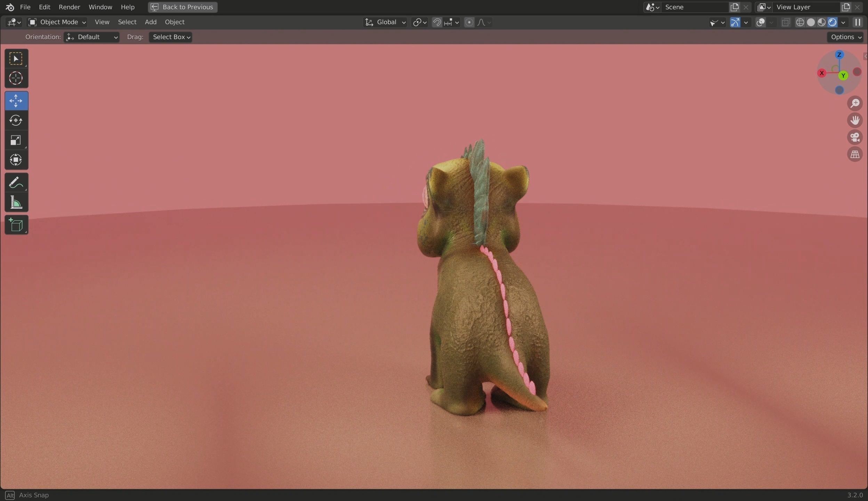Select the Transform tool

click(16, 160)
